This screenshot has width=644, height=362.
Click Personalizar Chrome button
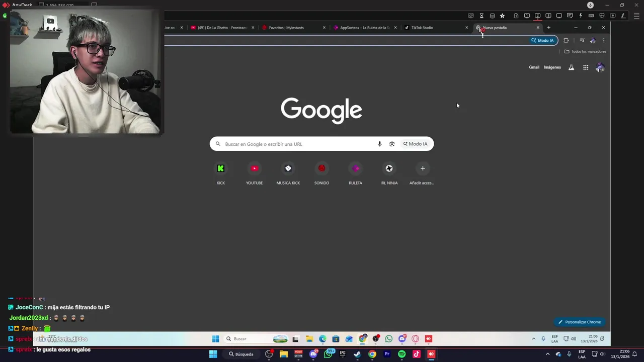(580, 322)
